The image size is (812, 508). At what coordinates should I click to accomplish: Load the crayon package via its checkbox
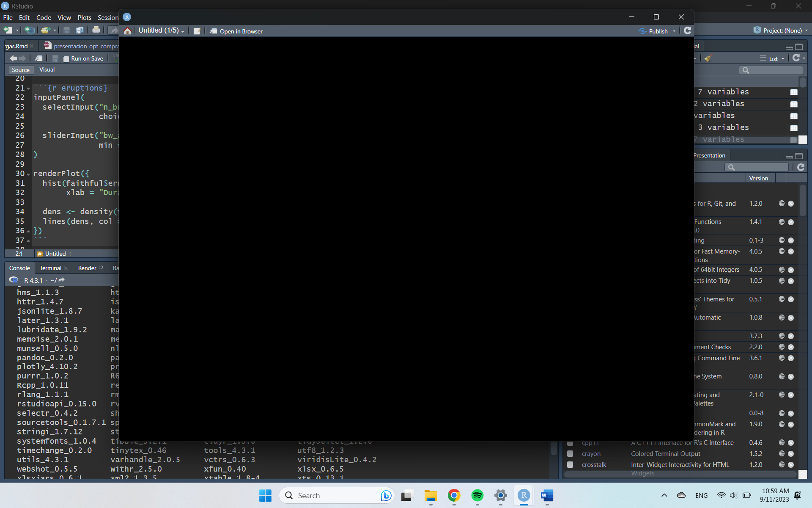[x=570, y=453]
